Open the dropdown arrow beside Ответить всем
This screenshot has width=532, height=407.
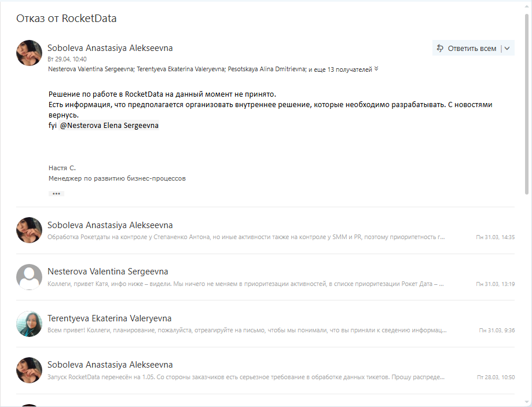pos(507,48)
